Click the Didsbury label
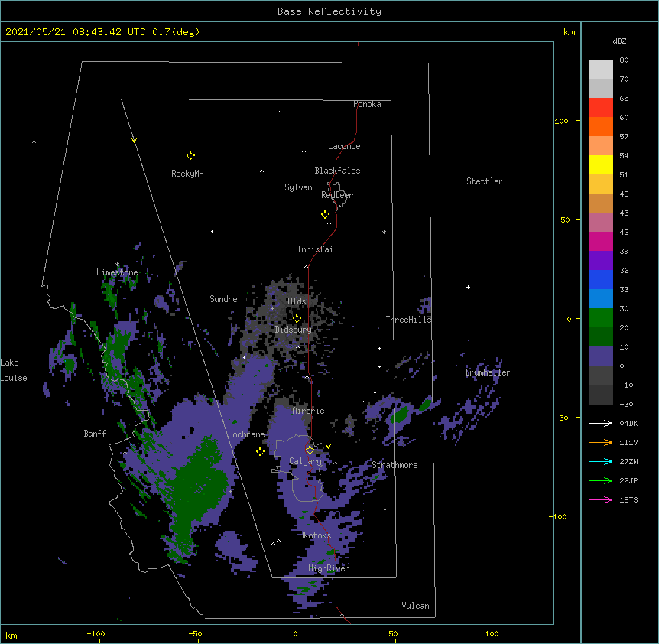Viewport: 659px width, 644px height. 294,330
